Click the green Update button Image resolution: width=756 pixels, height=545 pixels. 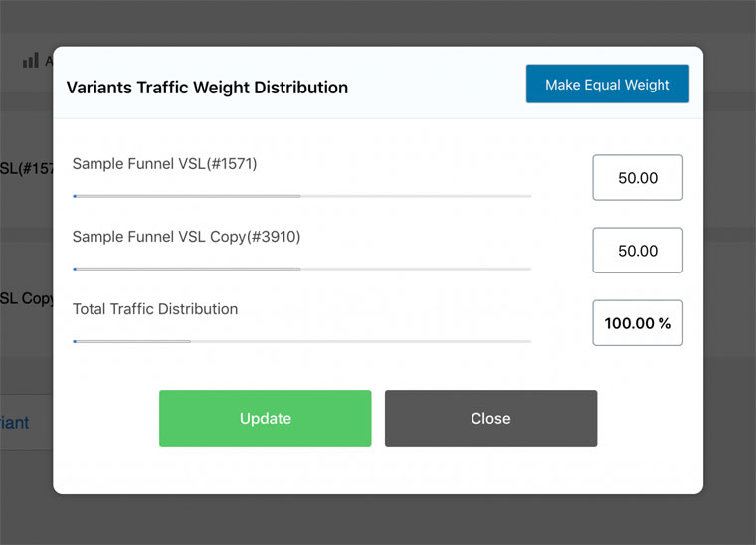click(266, 418)
